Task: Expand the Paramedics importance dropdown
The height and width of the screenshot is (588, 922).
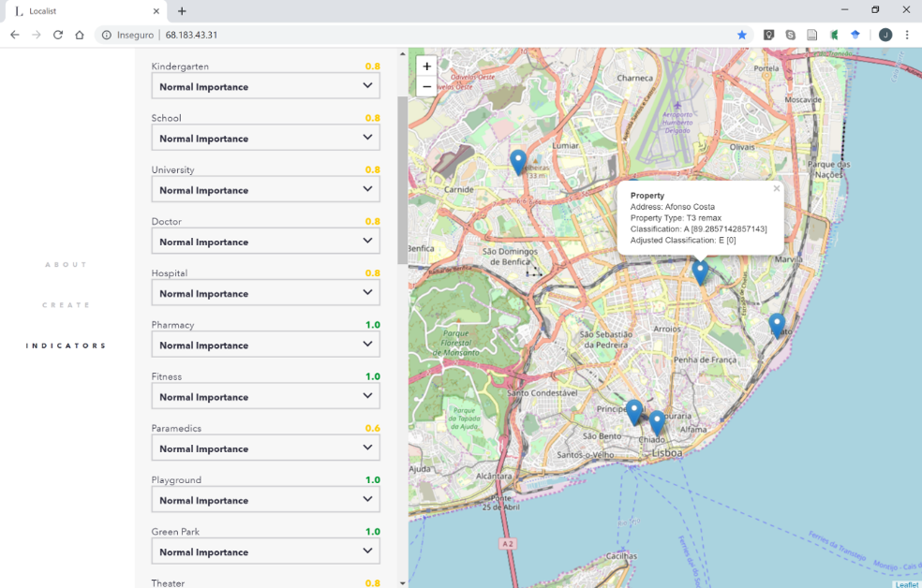Action: [x=265, y=448]
